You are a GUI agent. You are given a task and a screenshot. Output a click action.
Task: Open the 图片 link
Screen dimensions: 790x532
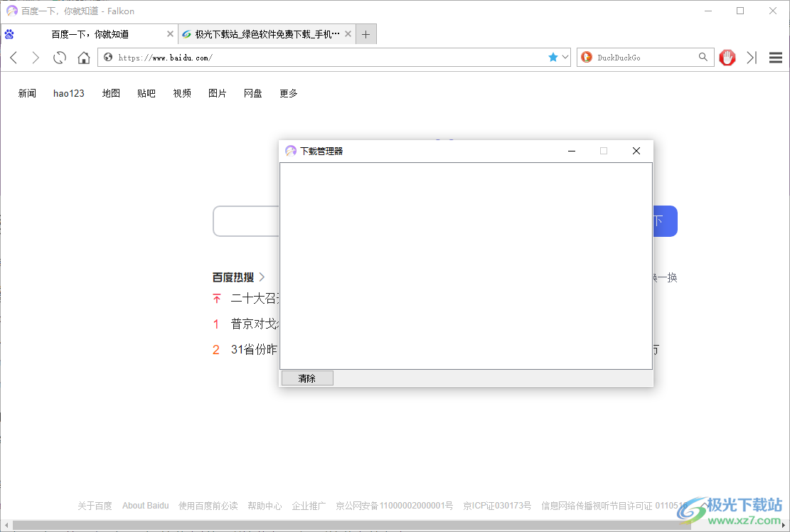(217, 93)
